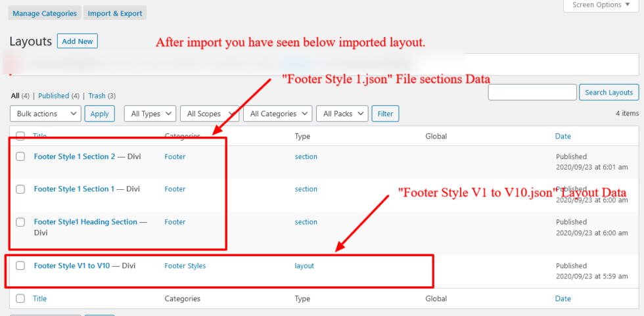The image size is (644, 316).
Task: Expand the All Scopes dropdown
Action: (x=209, y=114)
